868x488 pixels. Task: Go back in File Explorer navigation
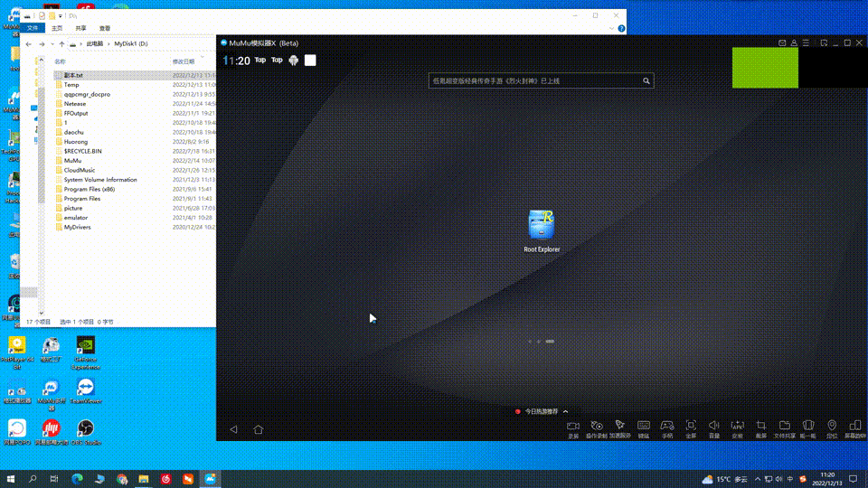tap(29, 43)
